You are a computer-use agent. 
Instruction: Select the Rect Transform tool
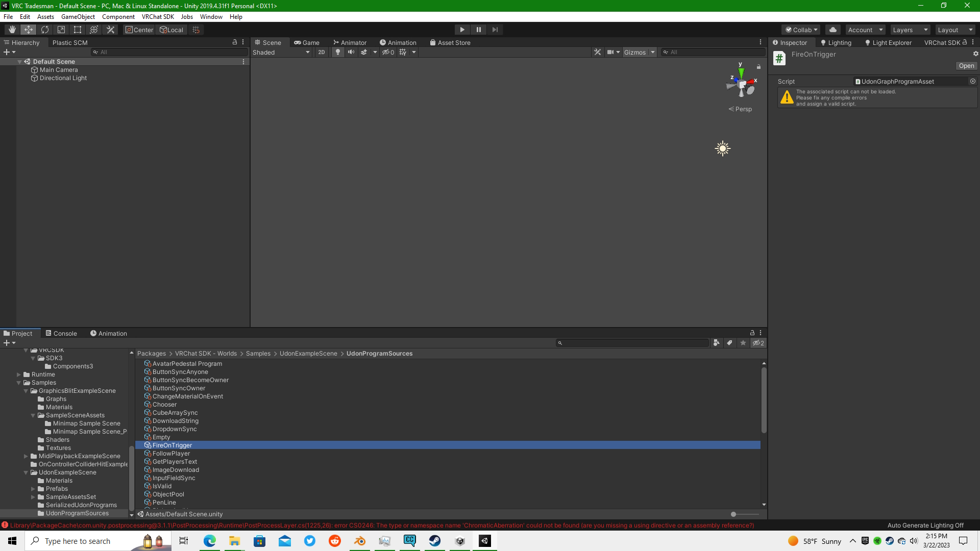point(78,29)
